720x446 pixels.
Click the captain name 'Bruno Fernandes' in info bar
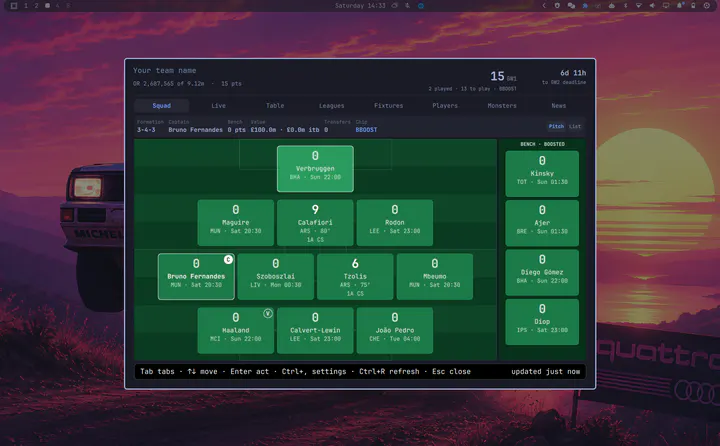(195, 130)
